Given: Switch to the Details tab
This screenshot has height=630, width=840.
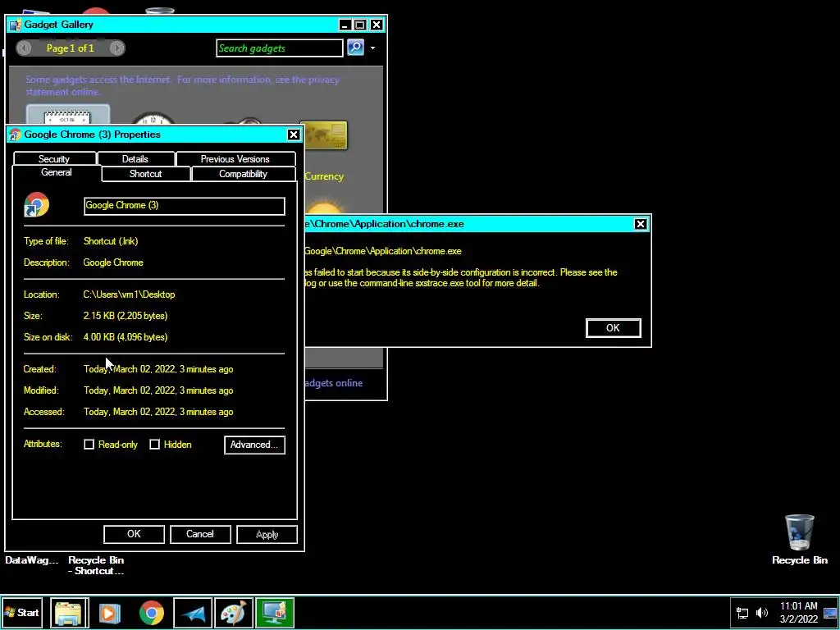Looking at the screenshot, I should [135, 158].
